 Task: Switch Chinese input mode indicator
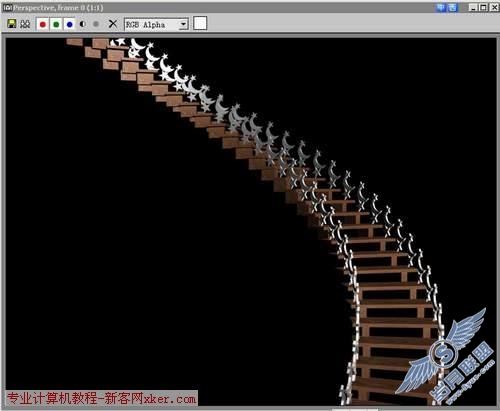(441, 7)
